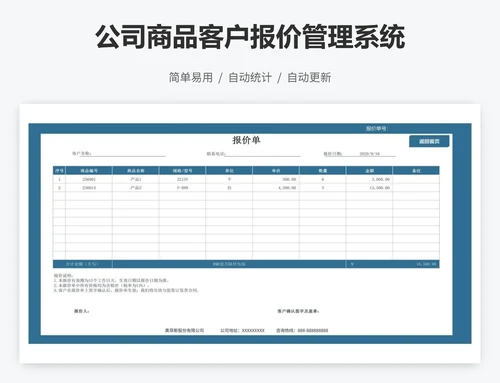Click the 客户名称 input line
This screenshot has width=500, height=383.
tap(128, 154)
